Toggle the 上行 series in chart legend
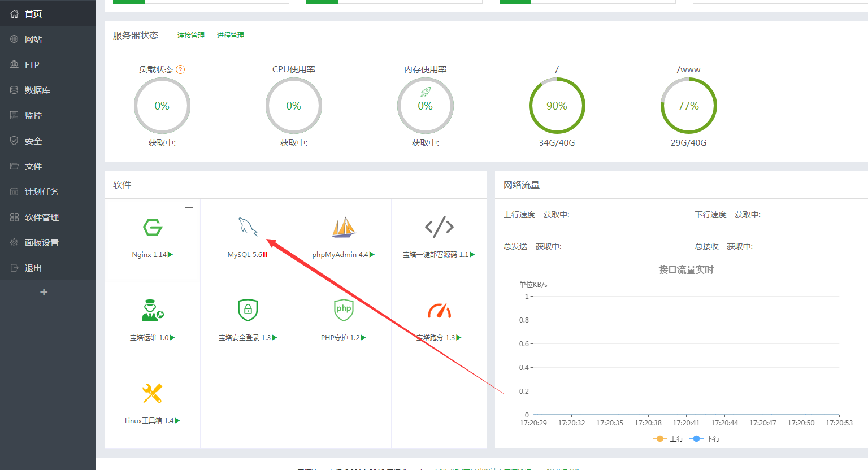Viewport: 868px width, 470px height. 668,438
